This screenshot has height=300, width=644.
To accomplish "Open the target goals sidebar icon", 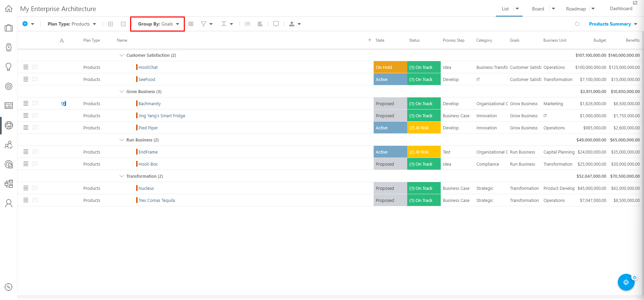I will pos(9,86).
